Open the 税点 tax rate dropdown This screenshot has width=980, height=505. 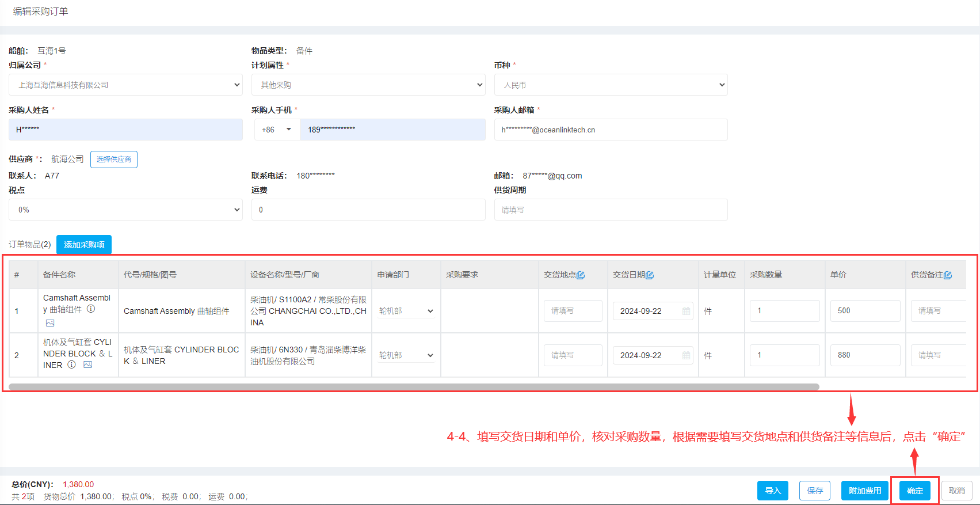(x=125, y=210)
